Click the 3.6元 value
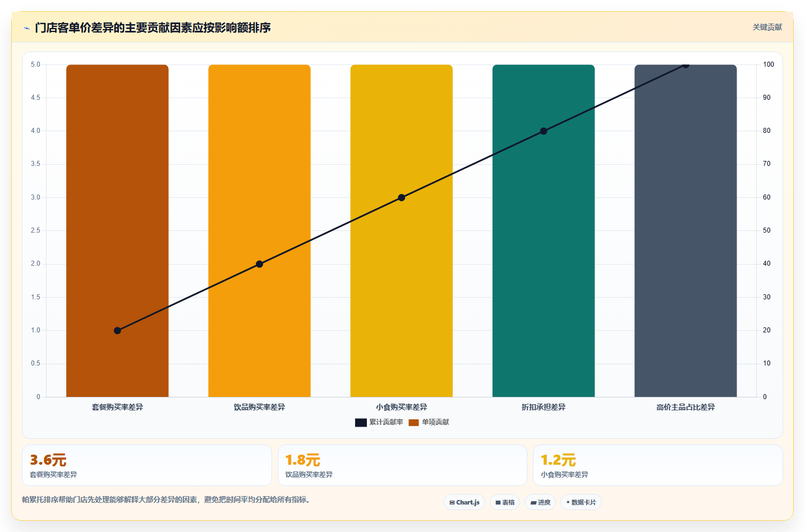The width and height of the screenshot is (805, 532). click(48, 460)
